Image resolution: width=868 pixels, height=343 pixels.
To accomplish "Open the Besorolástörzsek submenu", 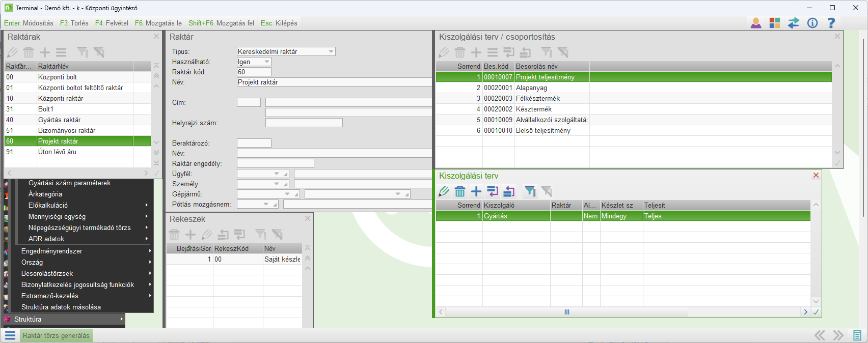I will click(47, 273).
